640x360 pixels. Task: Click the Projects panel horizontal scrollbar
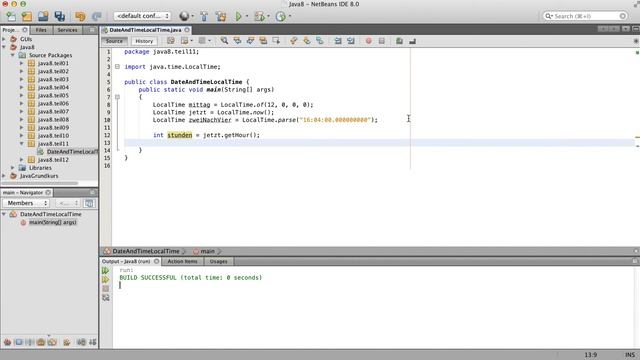tap(40, 183)
